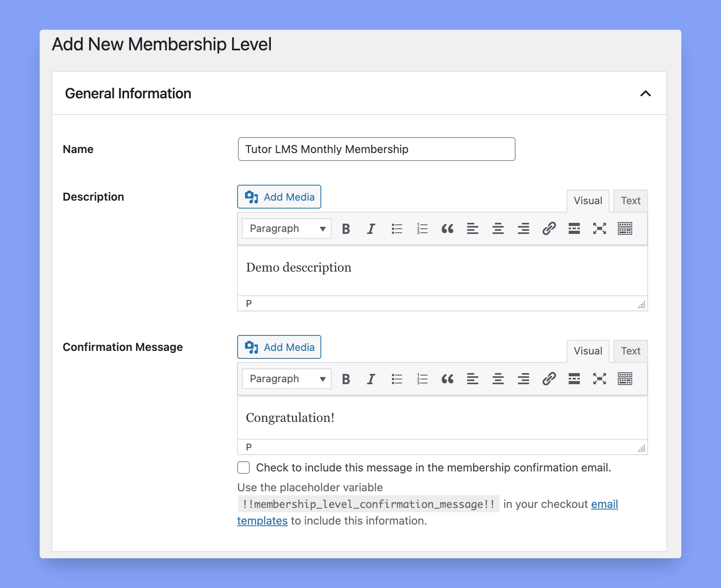721x588 pixels.
Task: Insert link in Description editor
Action: 549,229
